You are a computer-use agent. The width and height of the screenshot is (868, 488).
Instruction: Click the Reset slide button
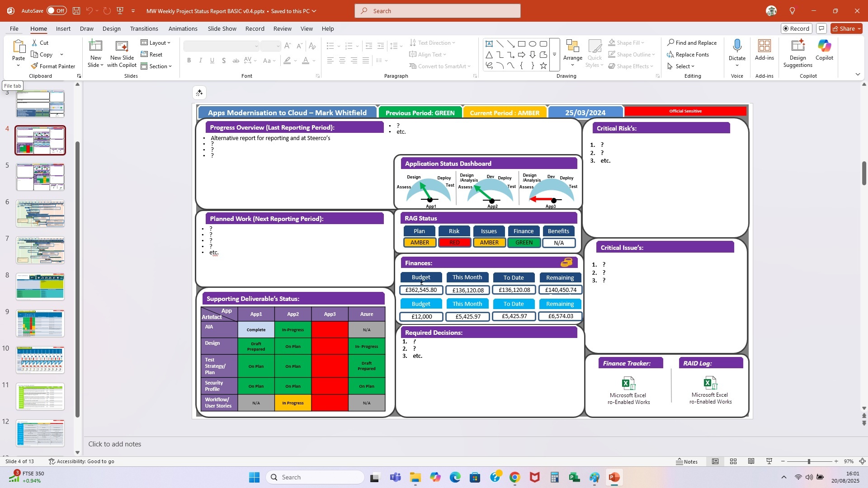click(x=153, y=54)
